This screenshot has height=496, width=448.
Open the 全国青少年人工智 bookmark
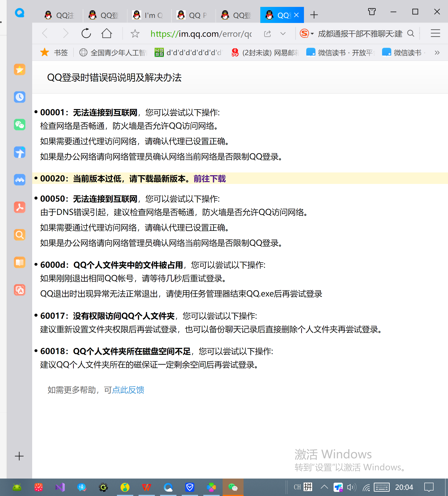click(x=113, y=53)
